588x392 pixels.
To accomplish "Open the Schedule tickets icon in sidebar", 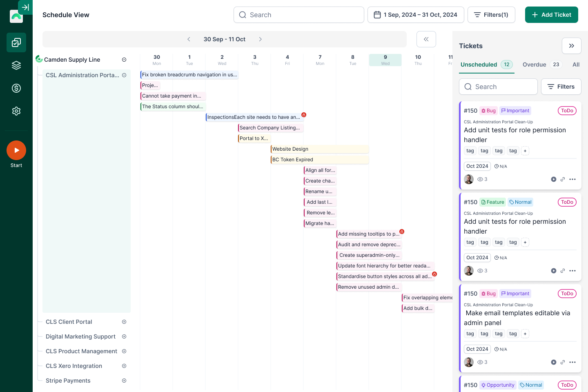I will [x=16, y=42].
